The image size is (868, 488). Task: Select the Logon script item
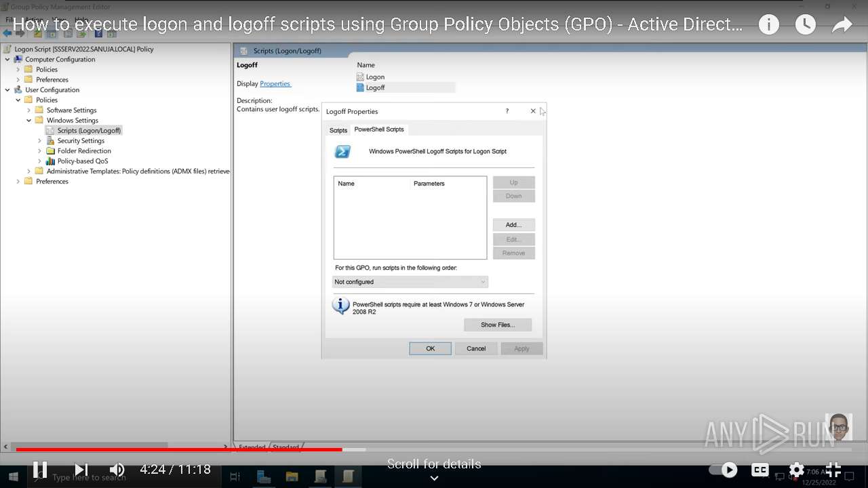point(375,77)
